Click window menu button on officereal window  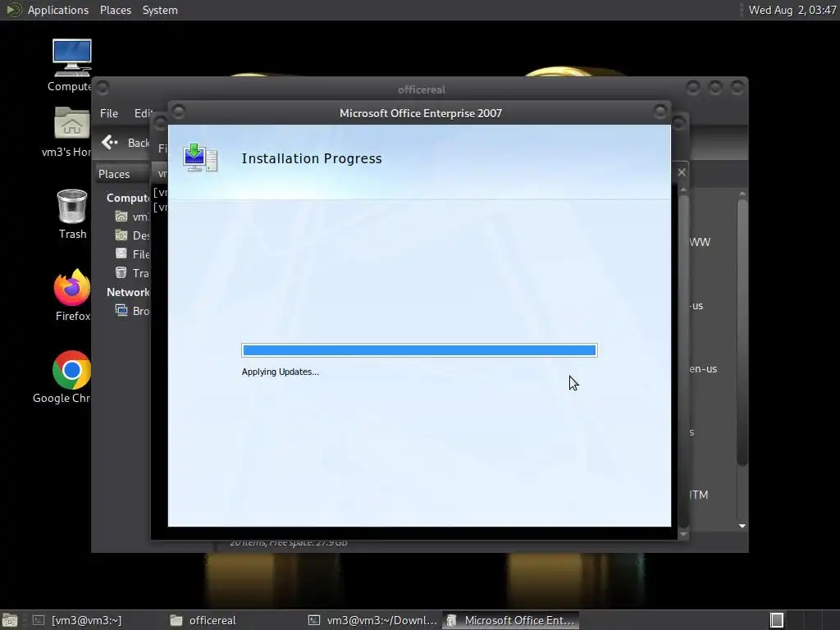click(x=103, y=87)
